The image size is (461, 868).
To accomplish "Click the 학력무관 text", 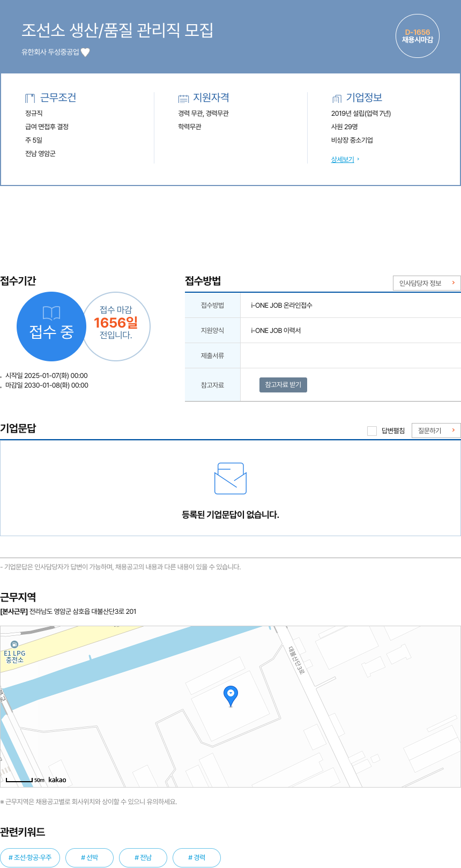I will pyautogui.click(x=189, y=127).
